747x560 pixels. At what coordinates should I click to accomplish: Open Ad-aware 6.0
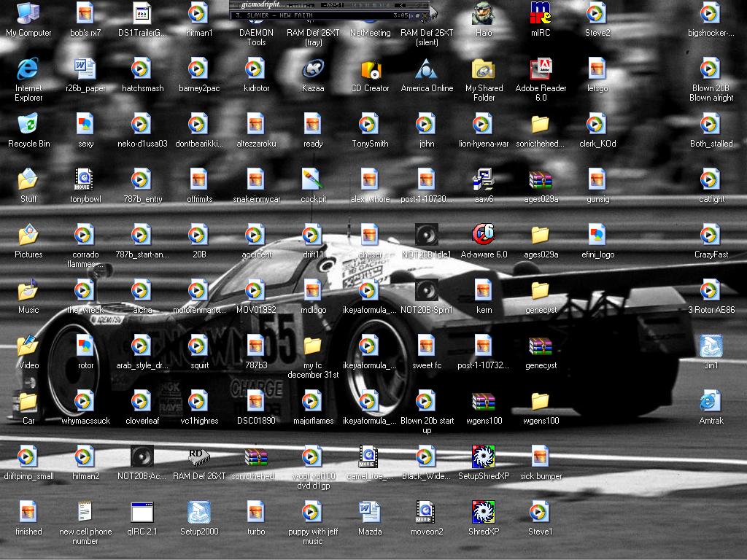click(x=484, y=236)
